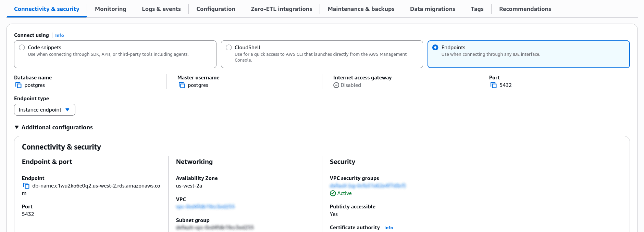Click the Disabled internet gateway status icon
The height and width of the screenshot is (232, 644).
(336, 85)
